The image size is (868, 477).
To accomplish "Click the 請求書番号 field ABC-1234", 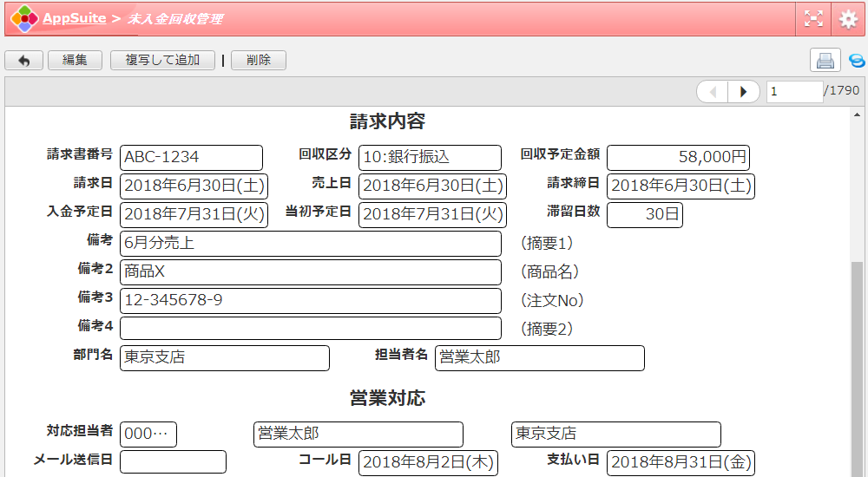I will point(191,157).
